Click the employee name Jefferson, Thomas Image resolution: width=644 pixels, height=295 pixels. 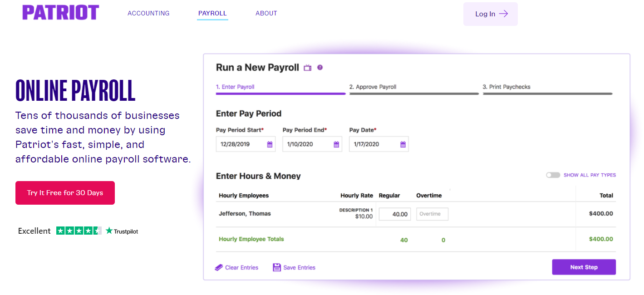[x=245, y=213]
